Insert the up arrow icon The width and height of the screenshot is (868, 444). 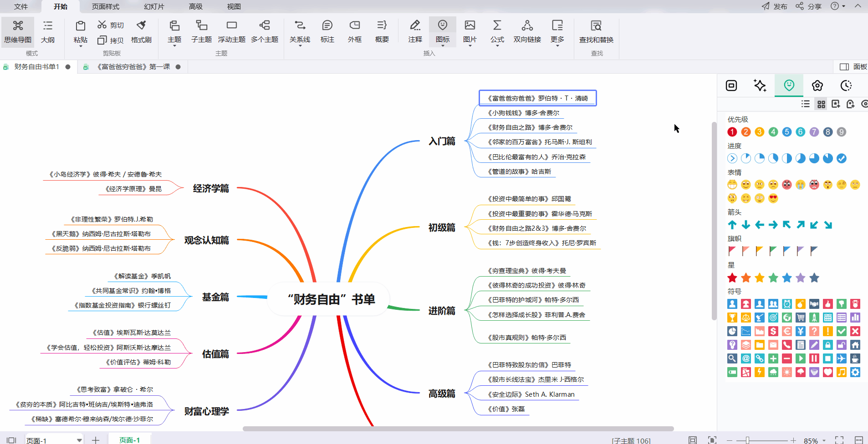click(732, 225)
